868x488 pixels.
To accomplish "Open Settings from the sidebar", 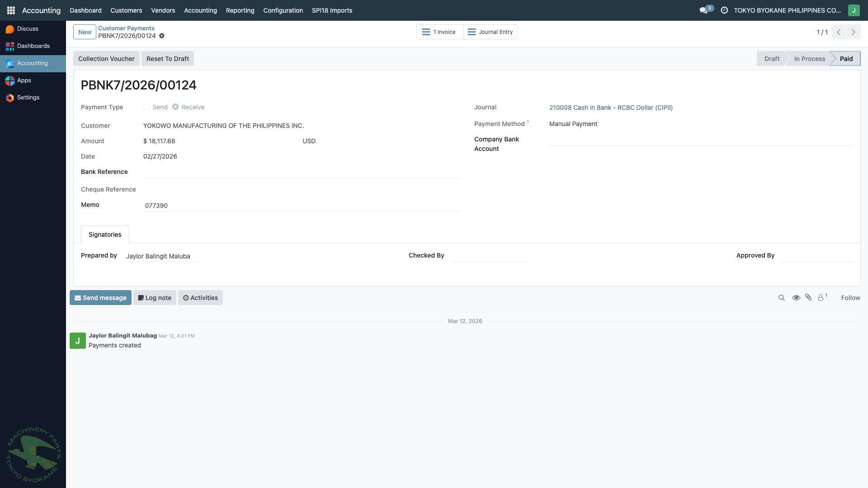I will point(28,97).
